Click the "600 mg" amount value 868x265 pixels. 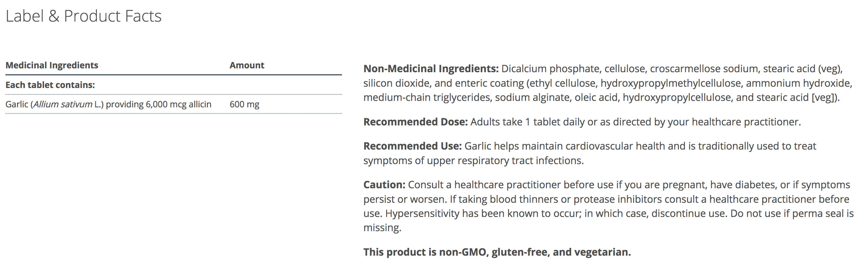click(x=244, y=104)
